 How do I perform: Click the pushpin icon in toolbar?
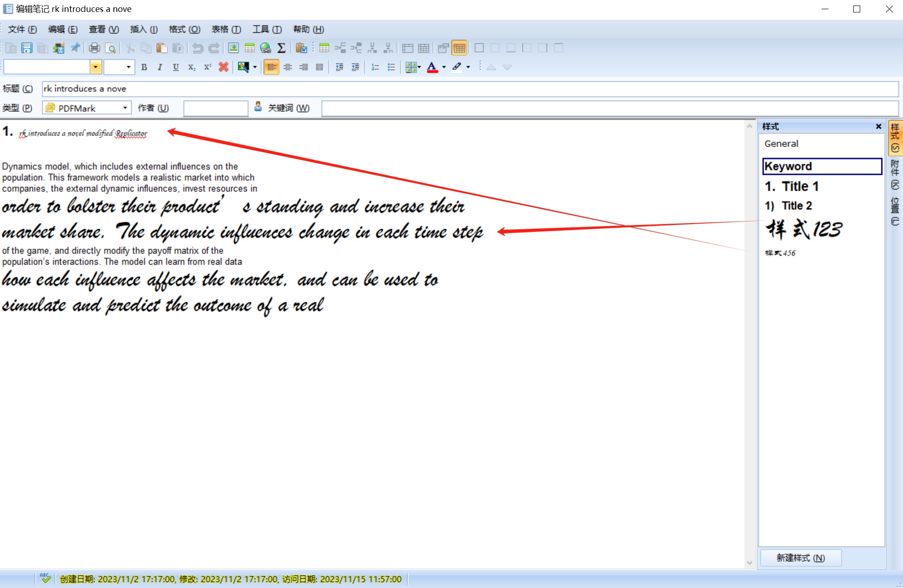click(75, 48)
